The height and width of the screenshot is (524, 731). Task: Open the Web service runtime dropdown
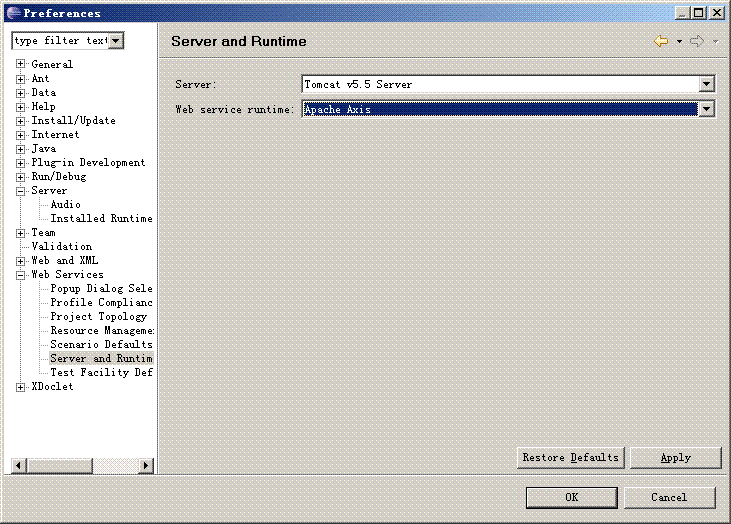(707, 109)
